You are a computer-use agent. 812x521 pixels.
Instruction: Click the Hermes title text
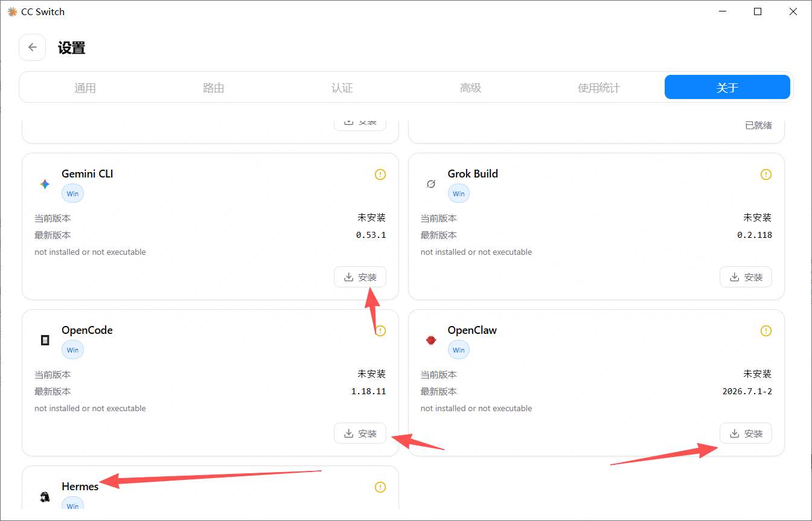[80, 487]
